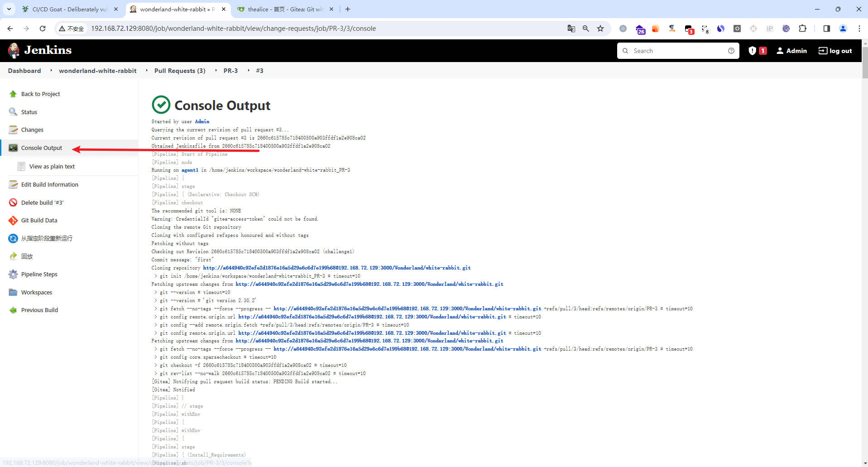Switch to the thealice Gitea tab
Image resolution: width=868 pixels, height=467 pixels.
coord(285,9)
